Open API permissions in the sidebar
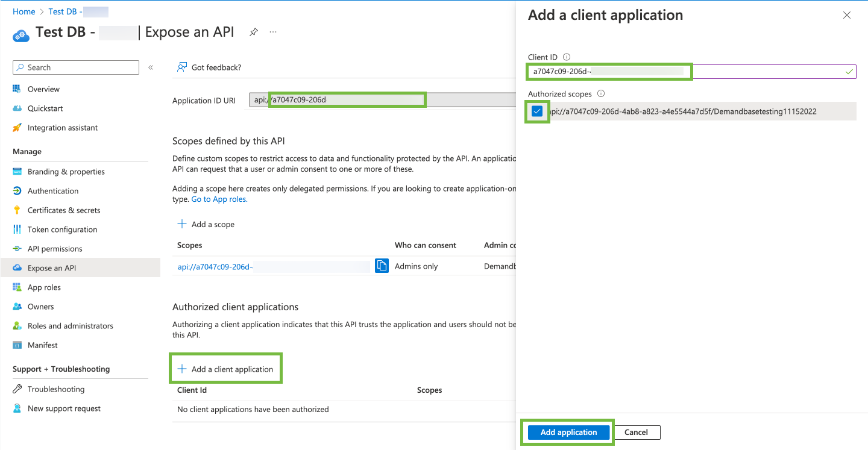 [x=55, y=249]
